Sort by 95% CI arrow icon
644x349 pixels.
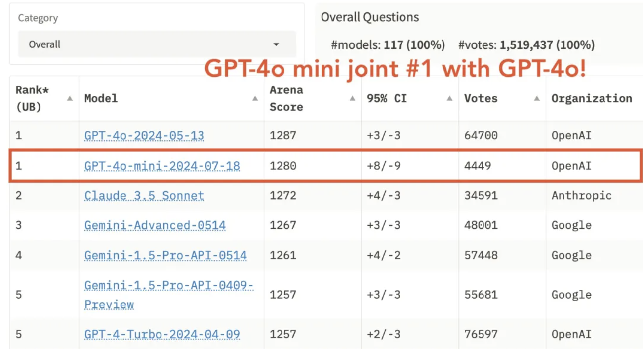tap(449, 98)
